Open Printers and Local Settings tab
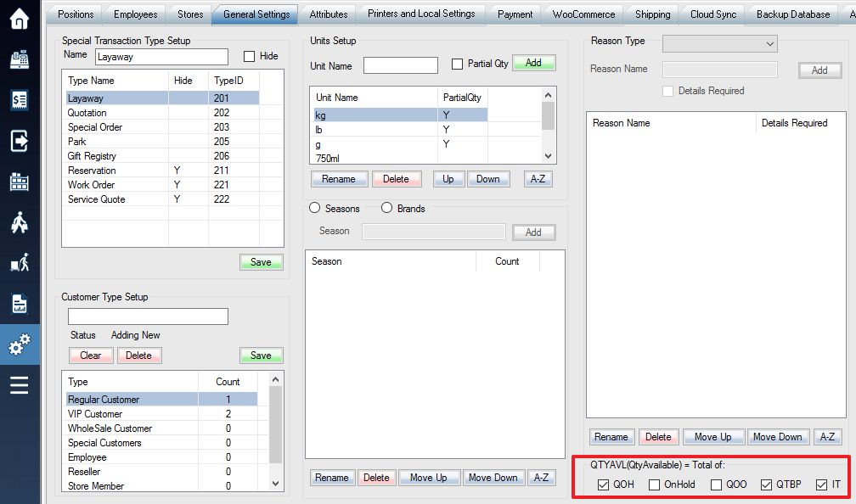Viewport: 856px width, 504px height. [x=421, y=14]
